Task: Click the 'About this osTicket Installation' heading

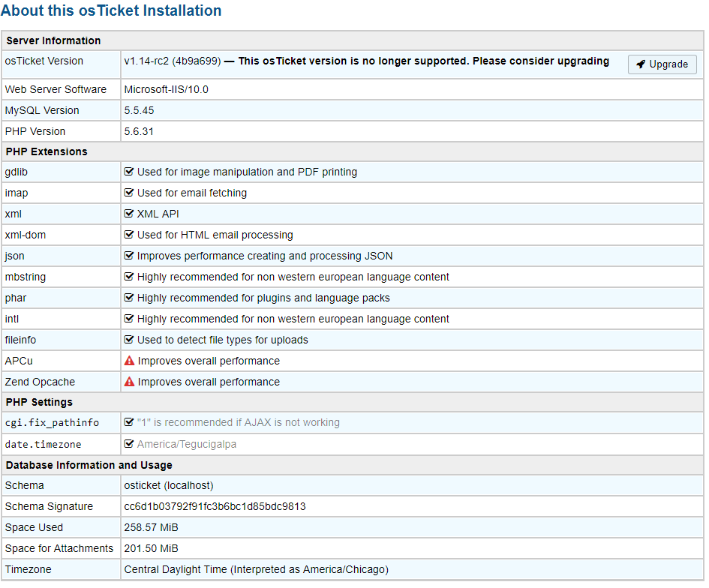Action: click(x=111, y=10)
